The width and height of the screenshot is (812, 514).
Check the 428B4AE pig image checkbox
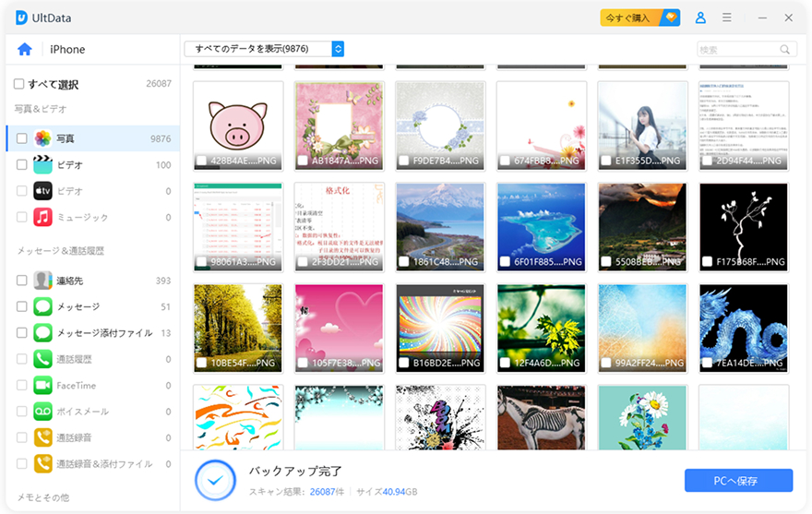point(201,161)
